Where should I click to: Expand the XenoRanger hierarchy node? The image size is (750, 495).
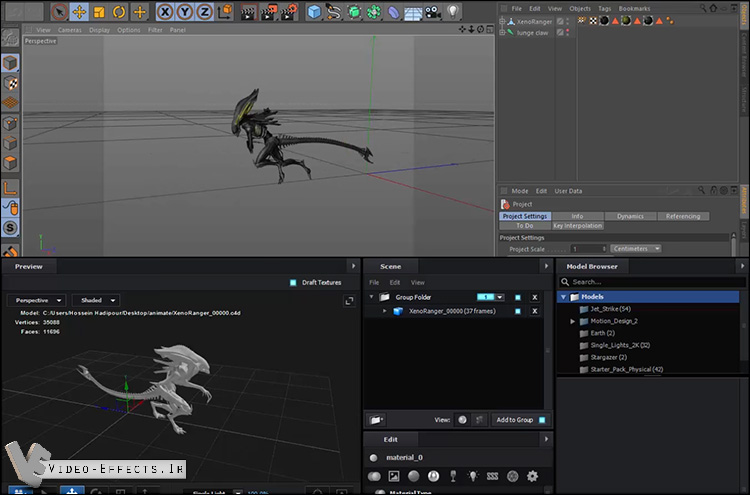tap(502, 22)
